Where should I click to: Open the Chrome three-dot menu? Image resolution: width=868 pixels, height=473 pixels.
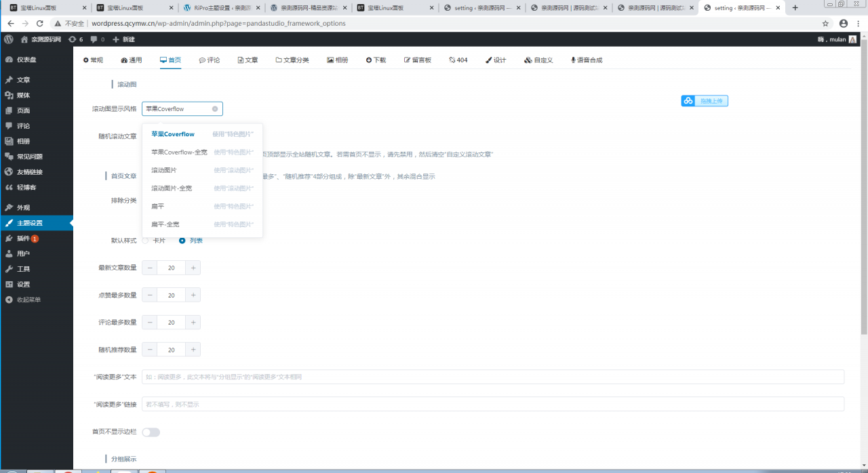859,23
